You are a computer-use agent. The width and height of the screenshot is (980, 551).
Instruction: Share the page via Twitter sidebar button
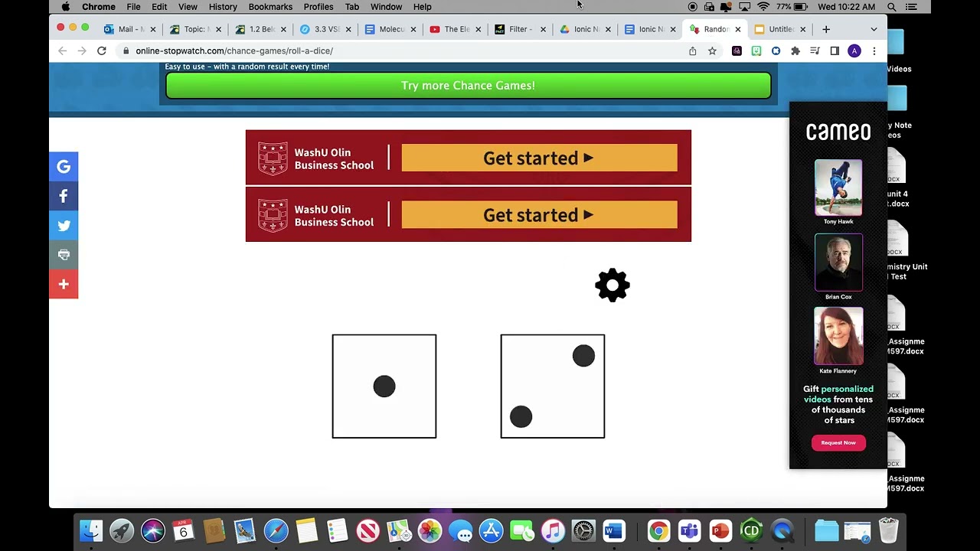click(64, 226)
